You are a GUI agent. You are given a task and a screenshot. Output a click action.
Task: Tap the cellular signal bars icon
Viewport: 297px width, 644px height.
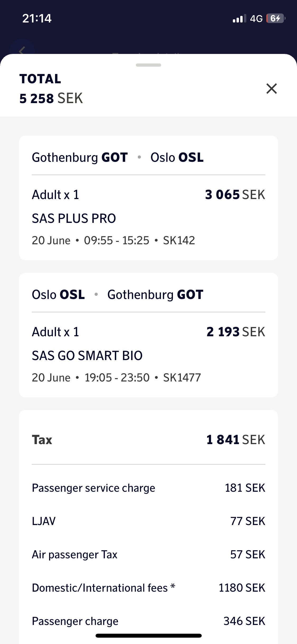(239, 19)
